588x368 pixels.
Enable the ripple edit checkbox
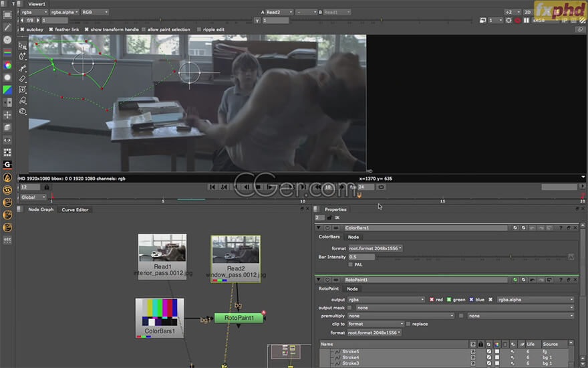coord(199,29)
